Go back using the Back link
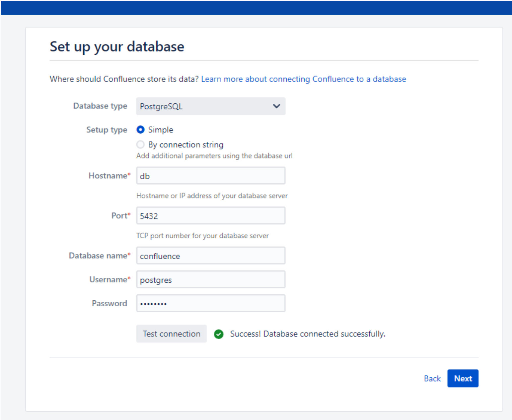 [432, 379]
